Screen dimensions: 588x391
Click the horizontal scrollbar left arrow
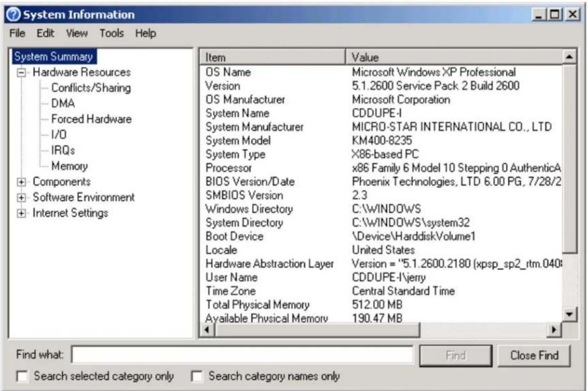coord(207,330)
